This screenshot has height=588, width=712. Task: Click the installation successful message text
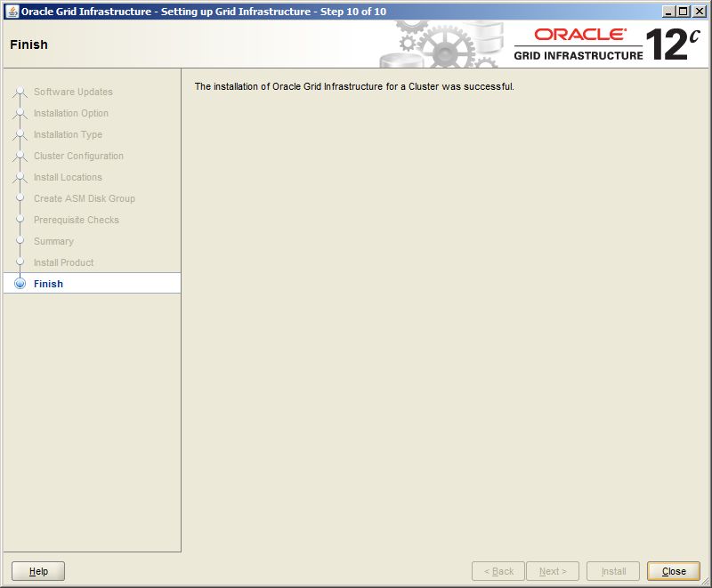tap(354, 86)
